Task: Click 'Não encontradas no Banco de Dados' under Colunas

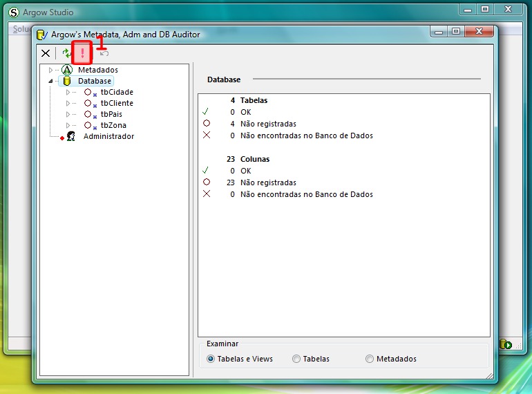Action: point(307,194)
